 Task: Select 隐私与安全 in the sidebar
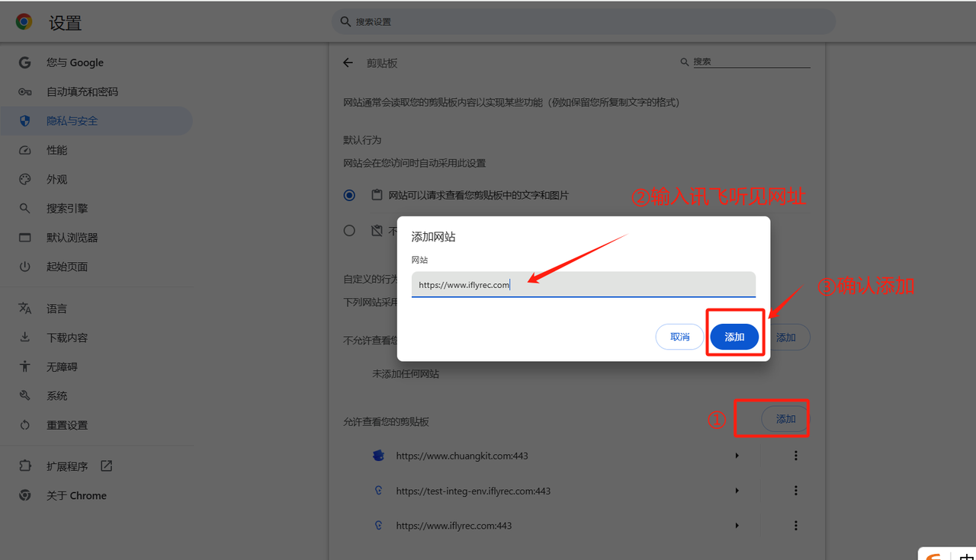pyautogui.click(x=96, y=120)
